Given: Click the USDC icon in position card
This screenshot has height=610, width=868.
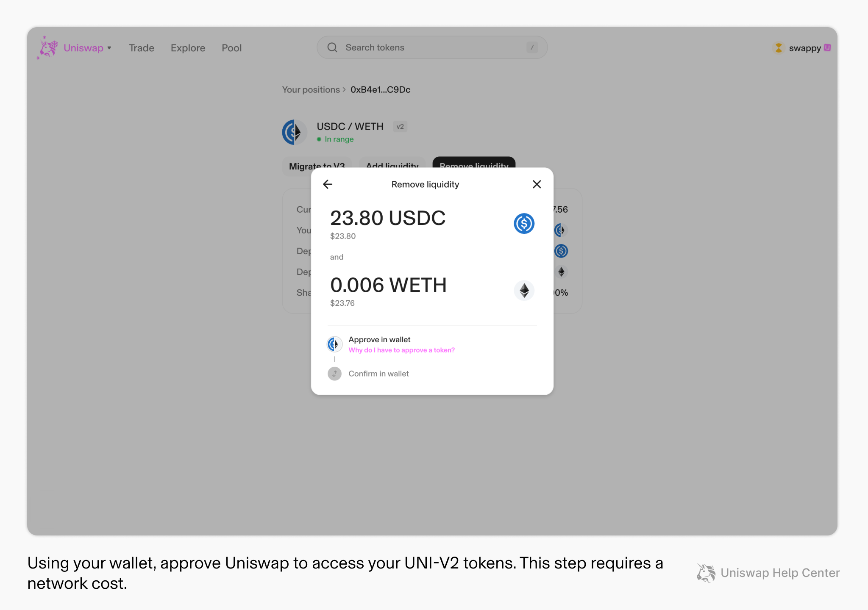Looking at the screenshot, I should (x=561, y=251).
